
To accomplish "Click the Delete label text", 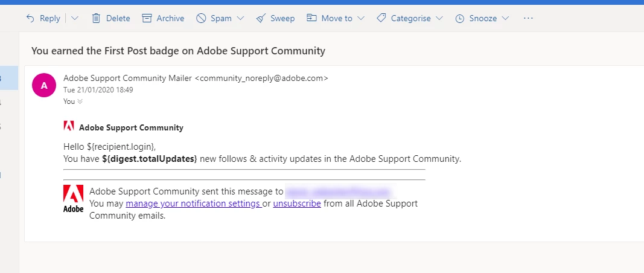I will coord(118,19).
